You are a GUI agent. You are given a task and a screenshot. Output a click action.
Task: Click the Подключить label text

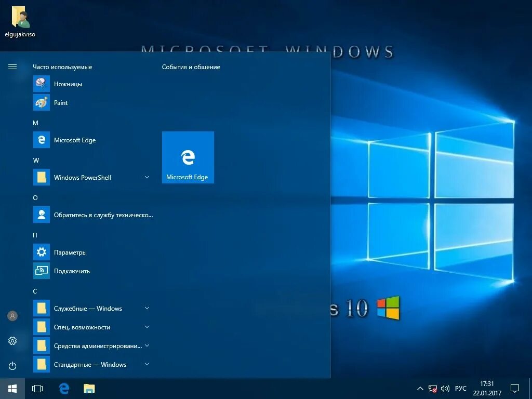[x=72, y=271]
